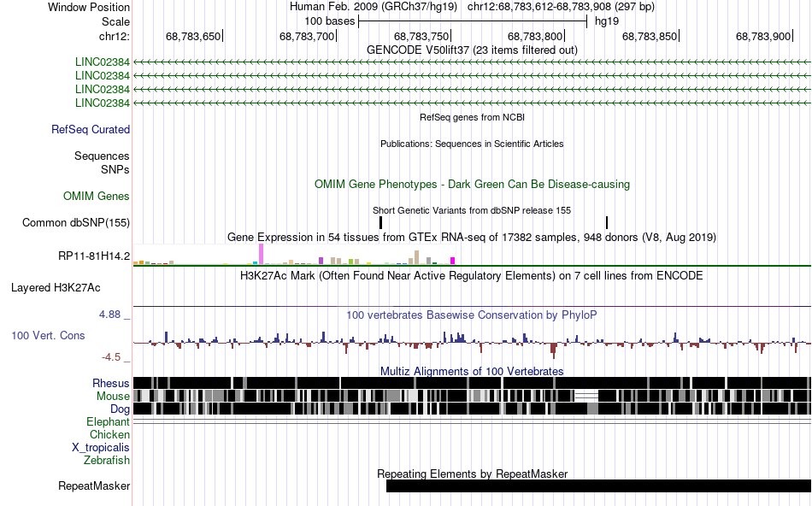Click Short Genetic Variants from dbSNP title
Image resolution: width=812 pixels, height=506 pixels.
472,211
